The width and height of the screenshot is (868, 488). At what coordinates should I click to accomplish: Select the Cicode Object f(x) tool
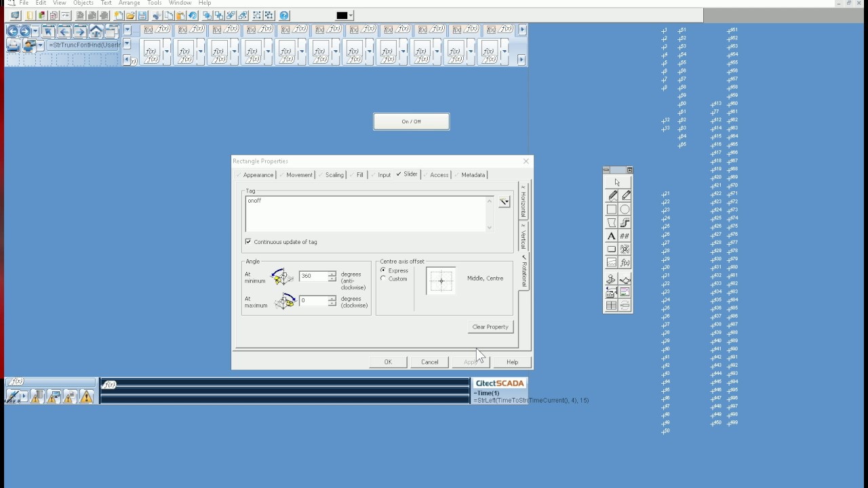(625, 262)
